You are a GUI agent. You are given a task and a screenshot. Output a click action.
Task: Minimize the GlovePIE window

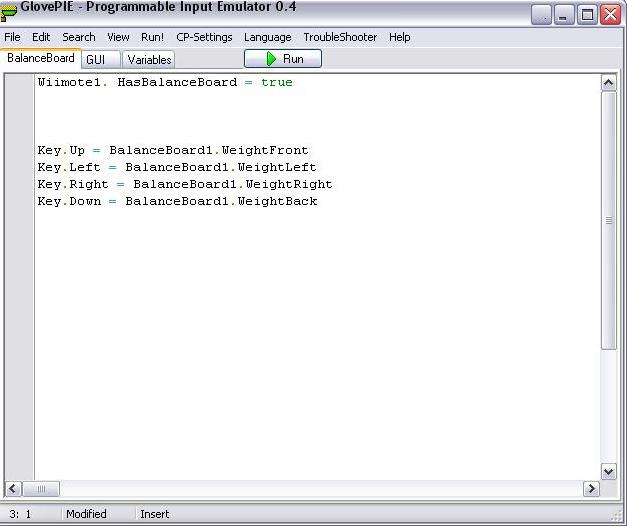563,15
